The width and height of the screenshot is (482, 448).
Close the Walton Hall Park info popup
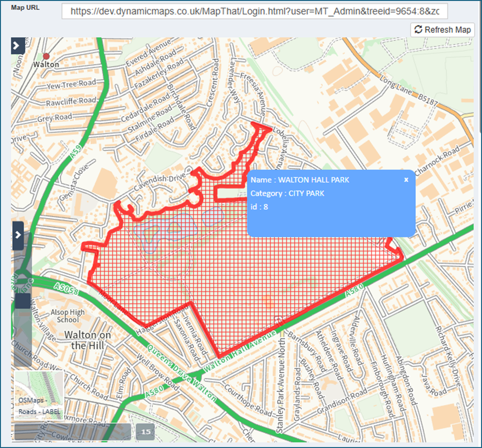pyautogui.click(x=406, y=180)
